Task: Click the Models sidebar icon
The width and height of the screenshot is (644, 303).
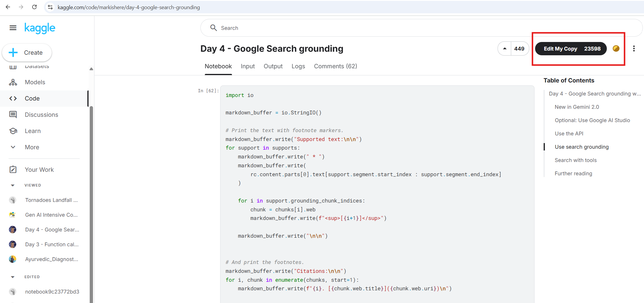Action: (x=13, y=82)
